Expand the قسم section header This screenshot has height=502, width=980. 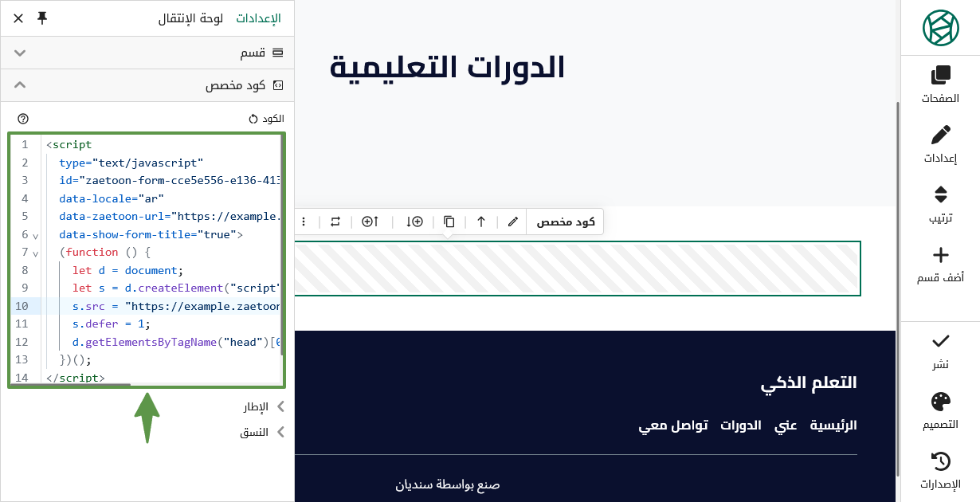147,53
